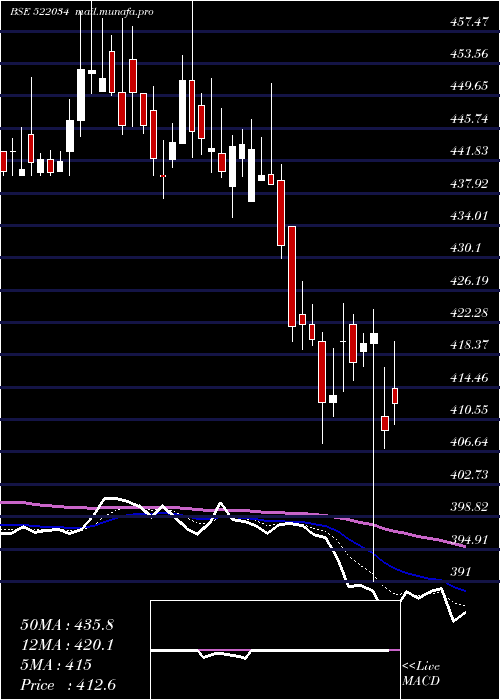The image size is (500, 700).
Task: Click the 402.73 price axis label
Action: point(469,475)
